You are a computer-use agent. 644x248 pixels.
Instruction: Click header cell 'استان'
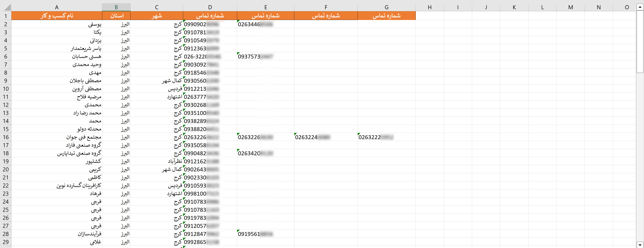click(116, 16)
